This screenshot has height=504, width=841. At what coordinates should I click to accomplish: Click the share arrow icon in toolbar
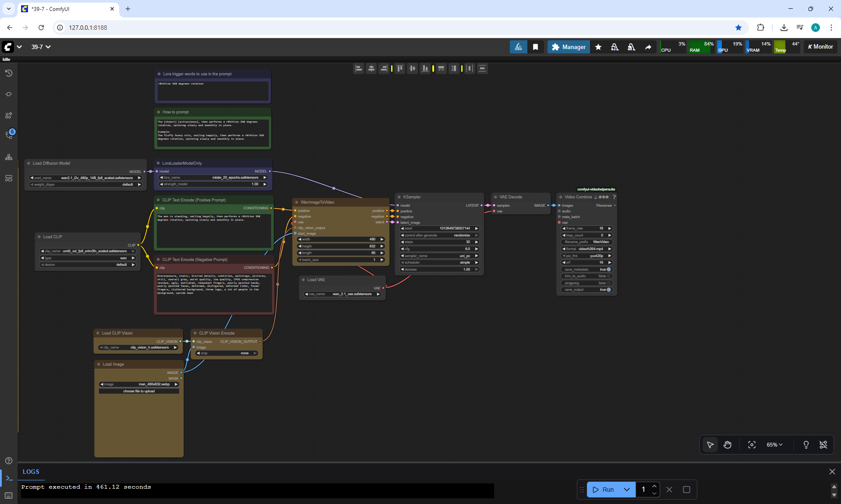pos(648,47)
